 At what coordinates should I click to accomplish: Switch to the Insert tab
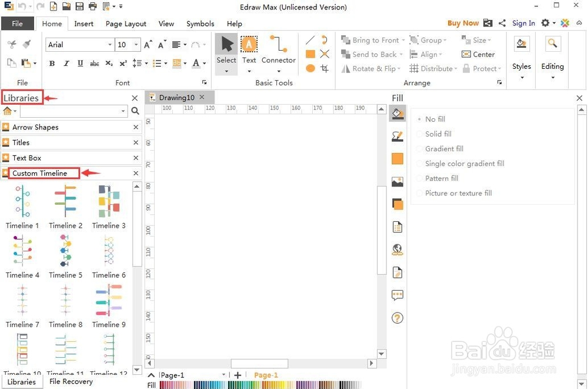pos(83,24)
